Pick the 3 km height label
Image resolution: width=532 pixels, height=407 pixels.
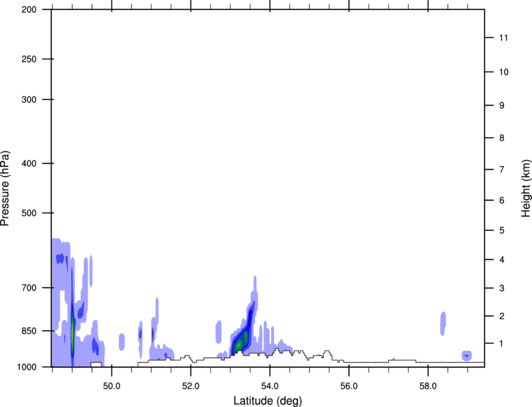click(502, 288)
